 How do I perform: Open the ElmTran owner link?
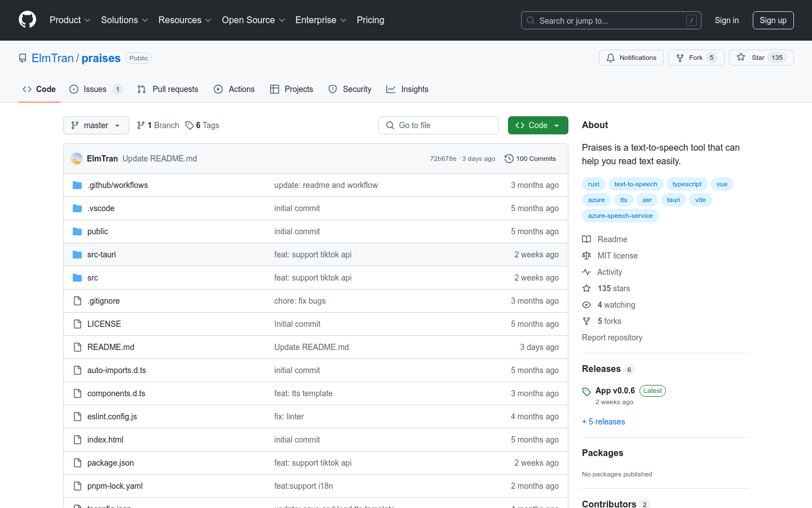(52, 58)
